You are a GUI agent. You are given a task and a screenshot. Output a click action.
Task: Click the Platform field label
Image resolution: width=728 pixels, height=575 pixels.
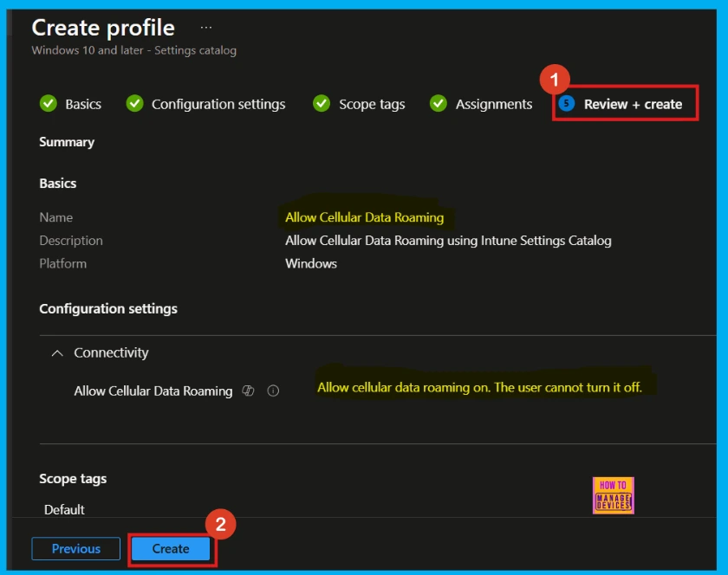[x=62, y=263]
